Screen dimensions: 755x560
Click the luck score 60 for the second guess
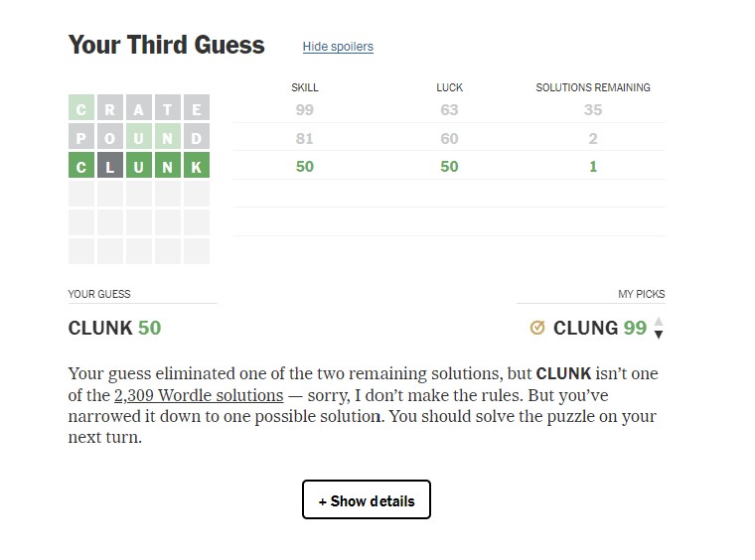450,138
